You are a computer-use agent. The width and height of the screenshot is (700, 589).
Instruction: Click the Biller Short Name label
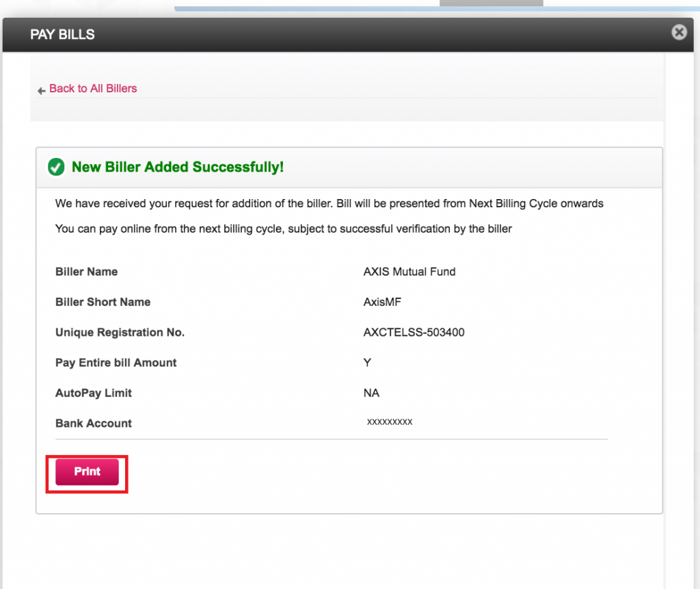(x=103, y=302)
